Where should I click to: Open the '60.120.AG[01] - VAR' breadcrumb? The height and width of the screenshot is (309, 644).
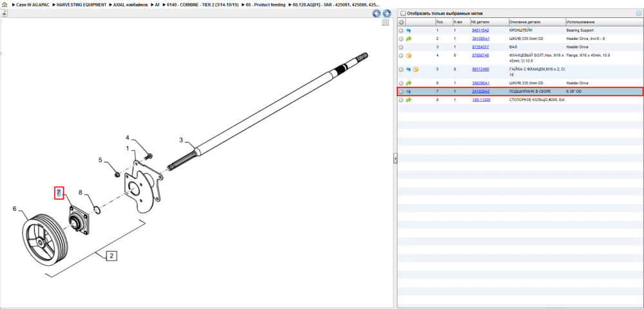[x=336, y=5]
